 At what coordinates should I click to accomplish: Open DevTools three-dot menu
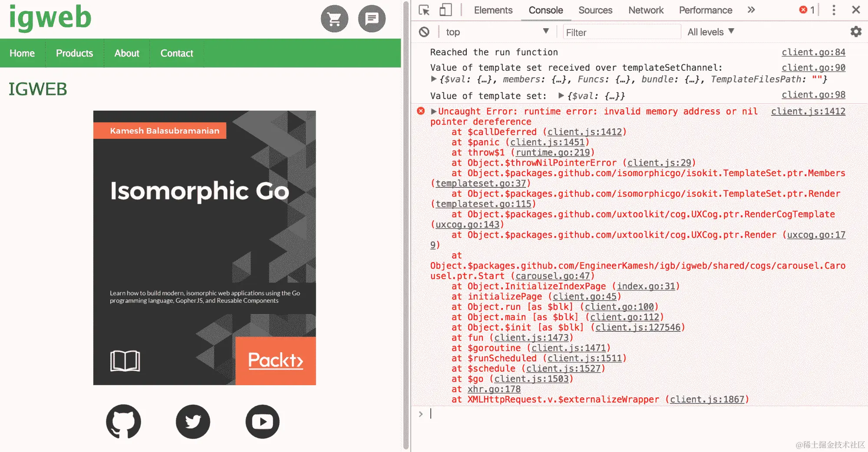[834, 10]
